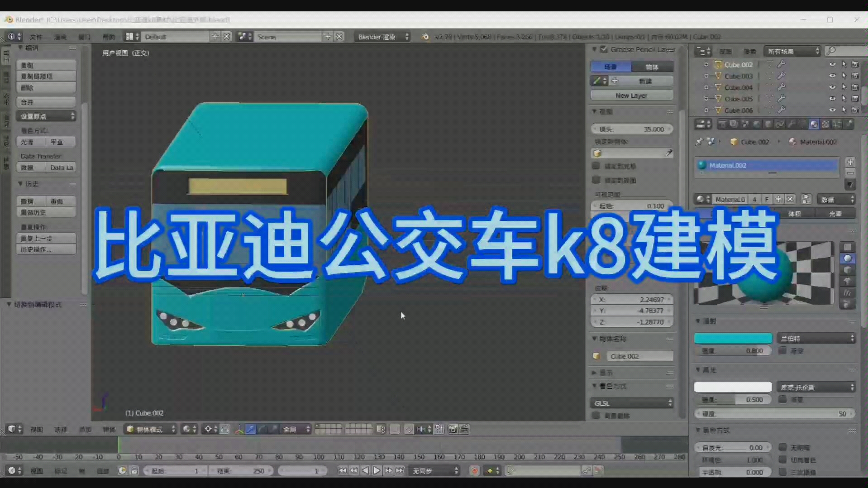
Task: Click the 镜头 35.000 lens field
Action: [x=632, y=129]
